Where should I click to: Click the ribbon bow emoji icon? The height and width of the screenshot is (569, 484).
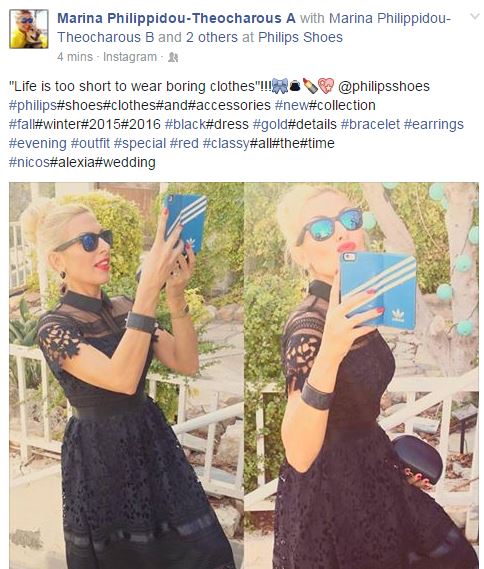tap(279, 86)
